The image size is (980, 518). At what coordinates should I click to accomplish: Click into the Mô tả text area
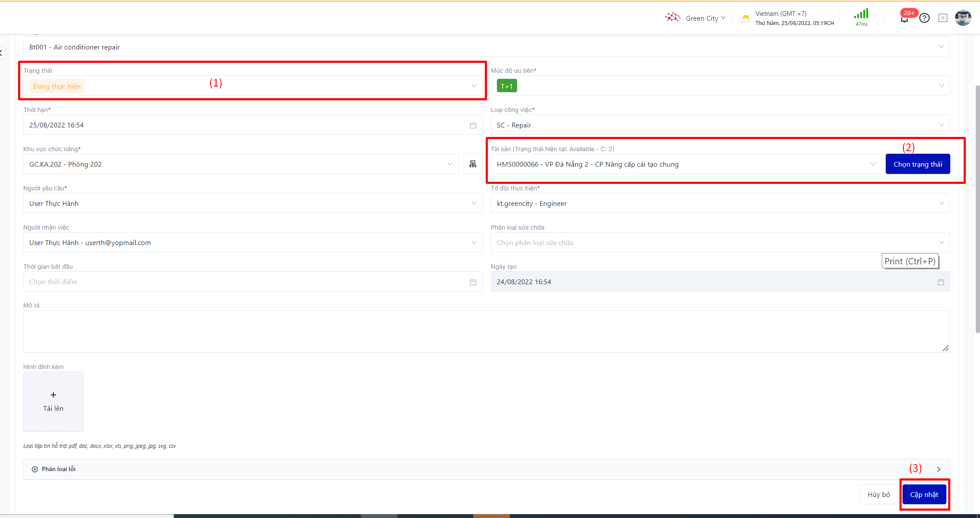point(486,332)
